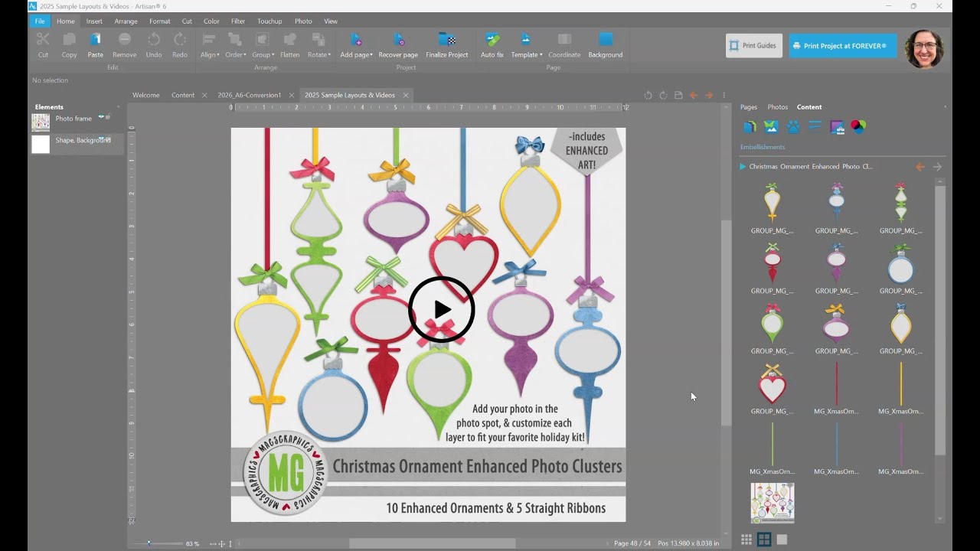Open the paw print embellishments icon
The image size is (980, 551).
(x=793, y=126)
